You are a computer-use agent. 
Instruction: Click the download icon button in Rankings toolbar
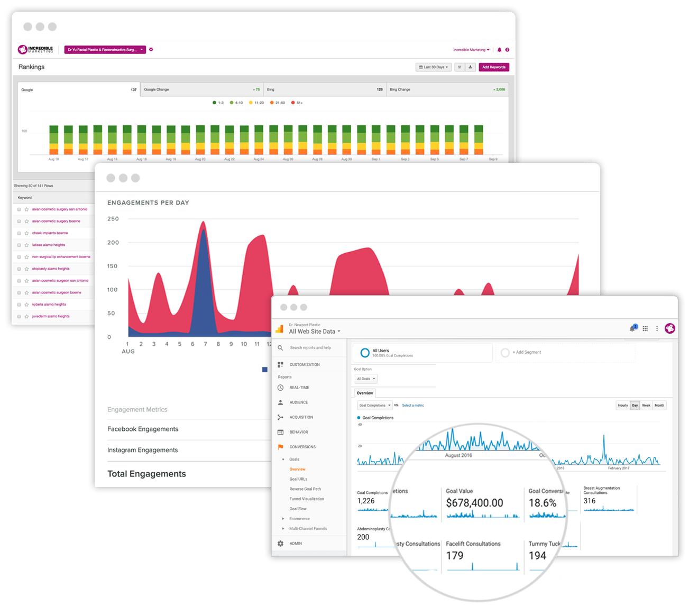(x=470, y=67)
